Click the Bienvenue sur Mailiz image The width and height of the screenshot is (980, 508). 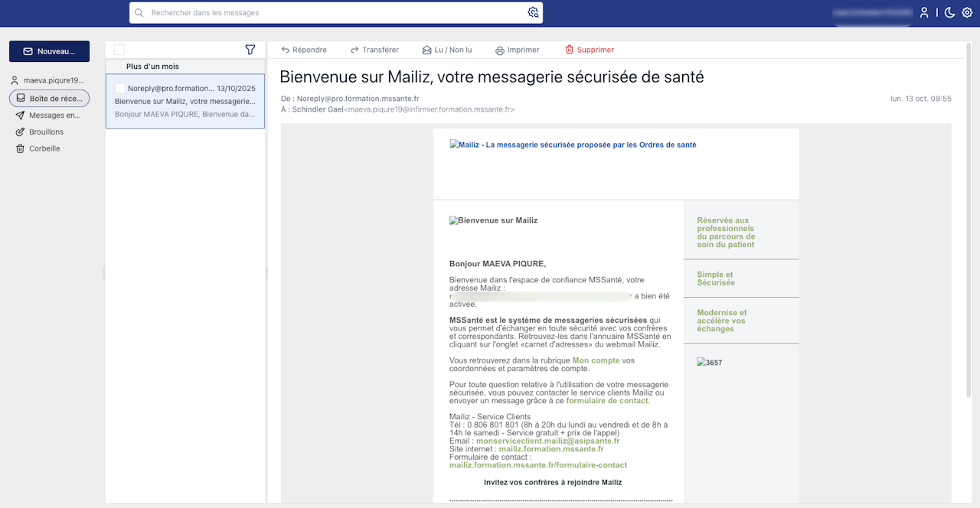[494, 220]
